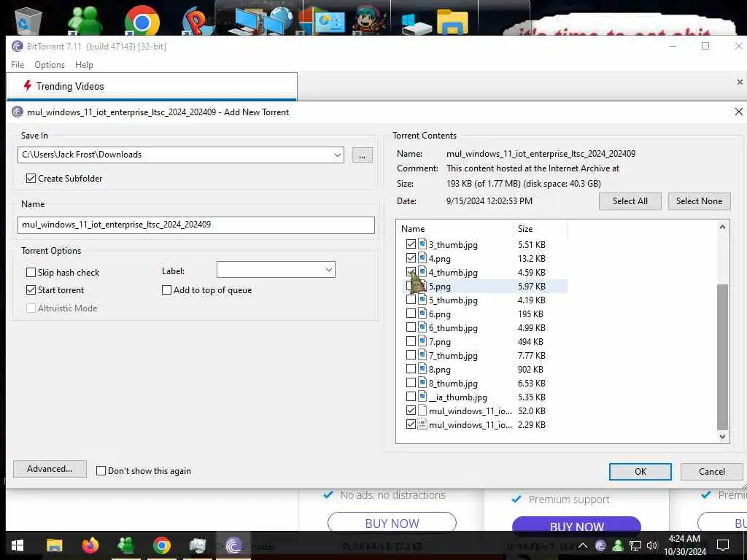The height and width of the screenshot is (560, 747).
Task: Enable Skip hash check option
Action: (31, 273)
